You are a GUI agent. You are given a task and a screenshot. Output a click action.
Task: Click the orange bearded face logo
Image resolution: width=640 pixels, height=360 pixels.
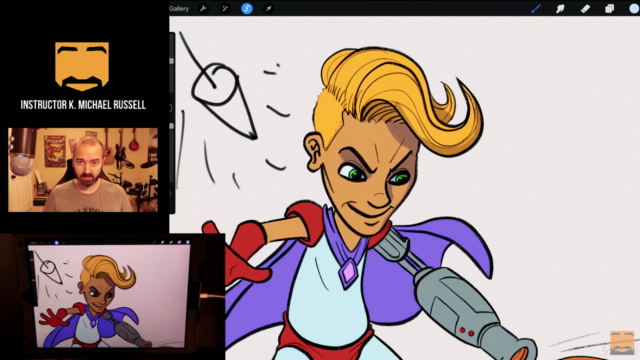pos(82,66)
